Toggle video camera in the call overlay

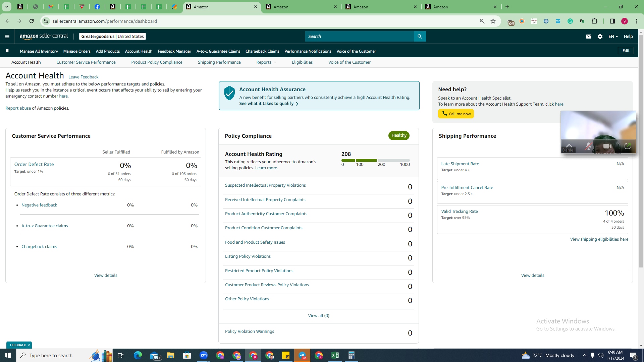click(607, 146)
